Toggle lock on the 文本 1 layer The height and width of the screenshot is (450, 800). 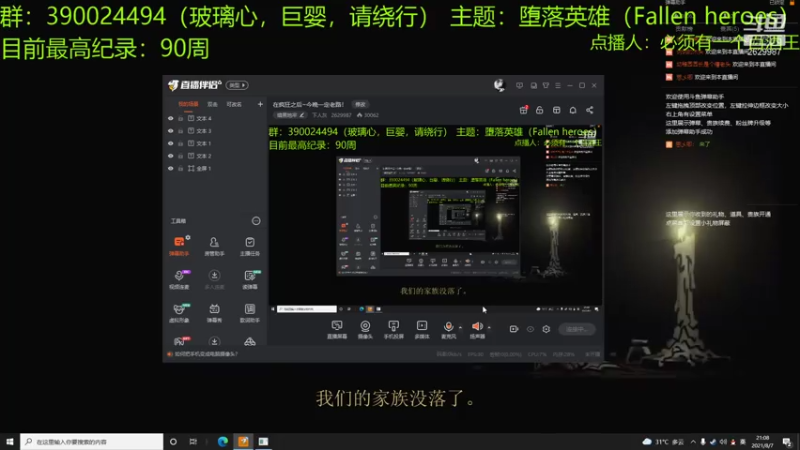click(x=181, y=143)
